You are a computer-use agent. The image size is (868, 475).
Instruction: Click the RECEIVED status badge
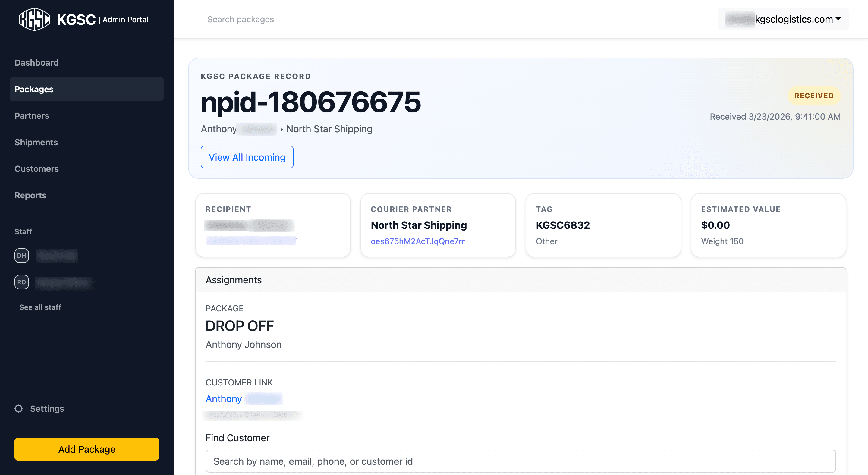(x=814, y=96)
